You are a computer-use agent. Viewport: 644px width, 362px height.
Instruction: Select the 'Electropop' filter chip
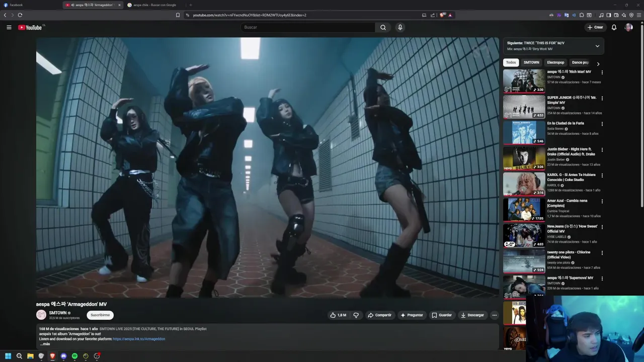[555, 62]
